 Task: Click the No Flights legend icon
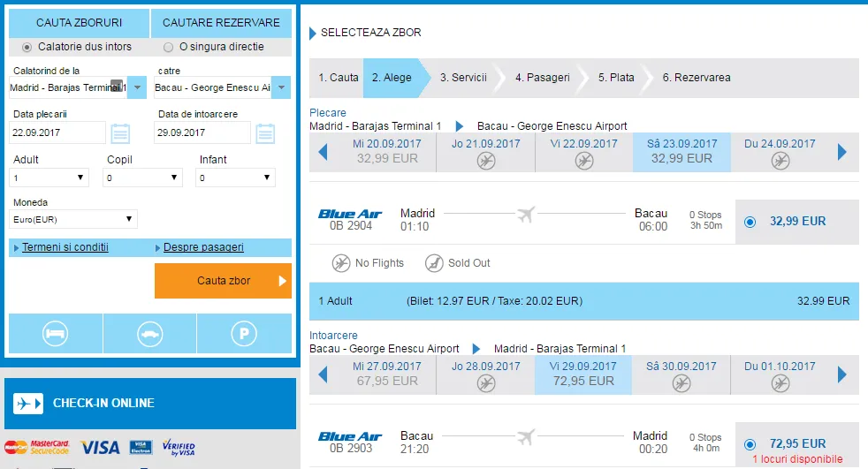tap(341, 263)
